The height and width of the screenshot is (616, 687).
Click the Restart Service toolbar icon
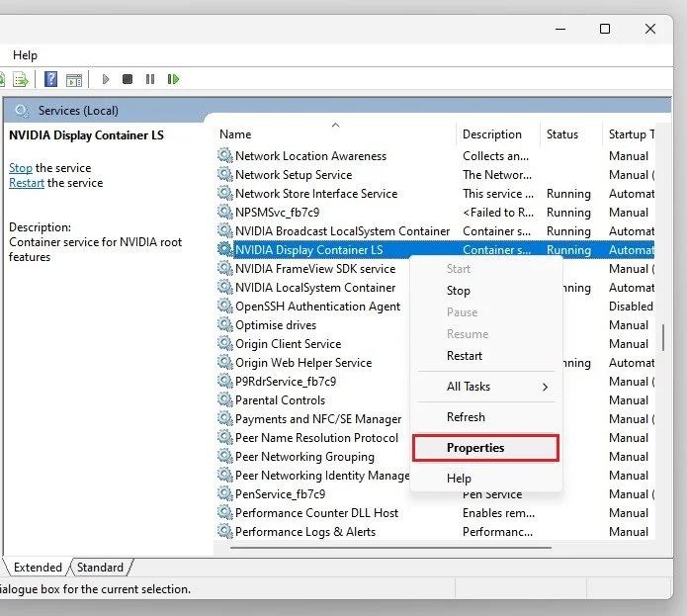[x=174, y=79]
